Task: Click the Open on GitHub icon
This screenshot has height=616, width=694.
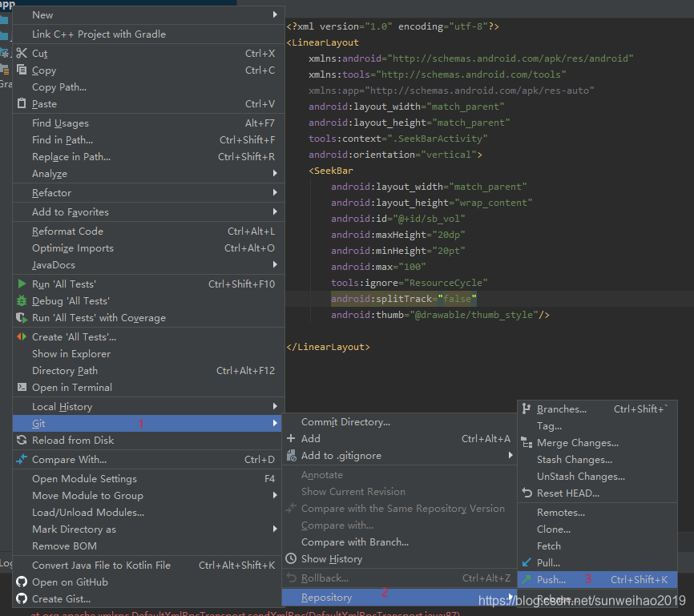Action: click(x=22, y=582)
